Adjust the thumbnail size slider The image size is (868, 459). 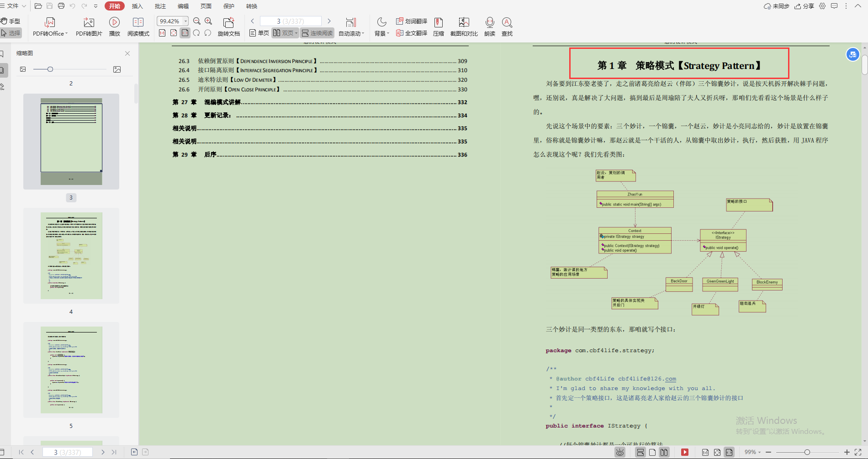tap(50, 69)
